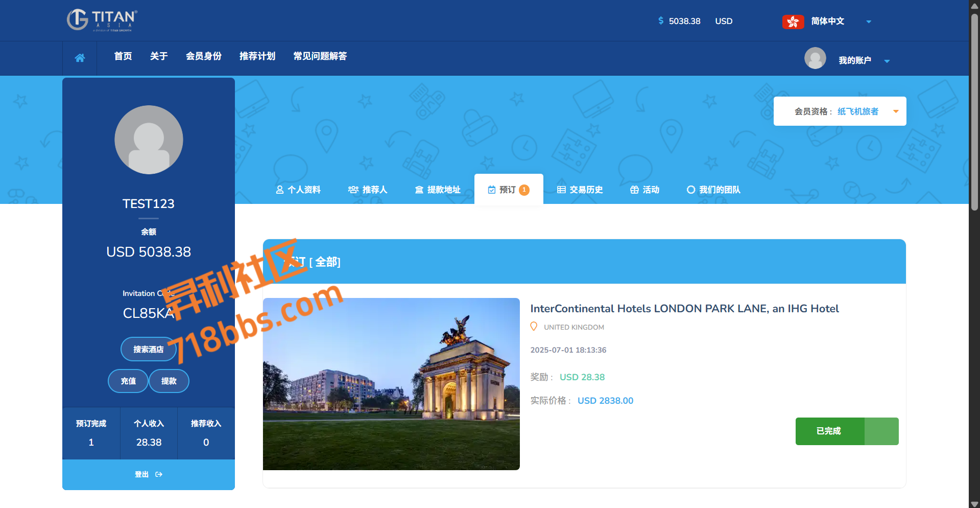Open 推荐计划 menu item
Image resolution: width=980 pixels, height=508 pixels.
[257, 56]
